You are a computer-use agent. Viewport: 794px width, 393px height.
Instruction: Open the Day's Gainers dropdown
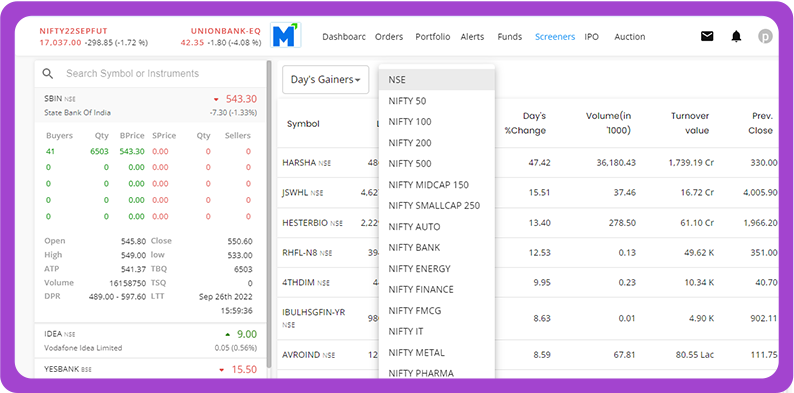325,80
